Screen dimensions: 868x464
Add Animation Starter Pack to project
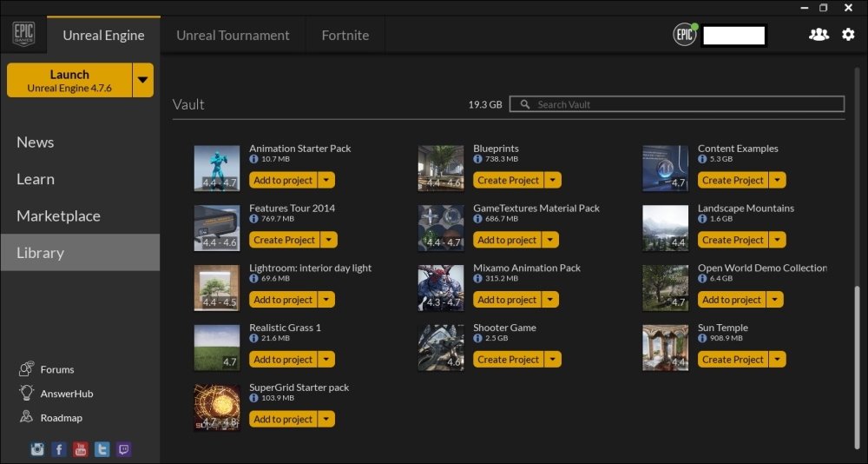pyautogui.click(x=283, y=180)
